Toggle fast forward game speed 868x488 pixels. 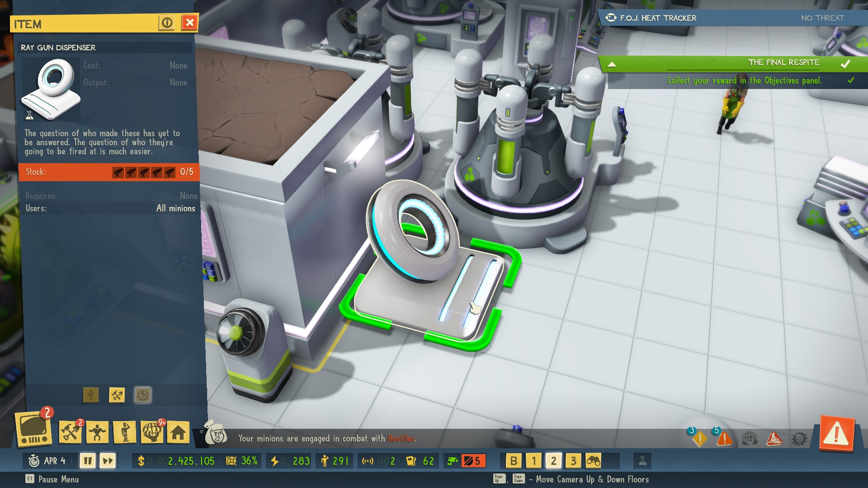(x=108, y=461)
